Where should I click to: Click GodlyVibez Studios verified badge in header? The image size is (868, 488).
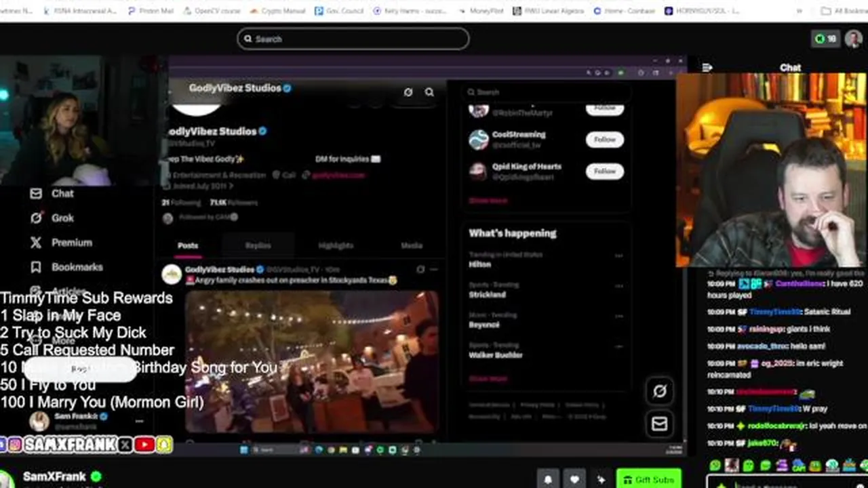coord(287,88)
